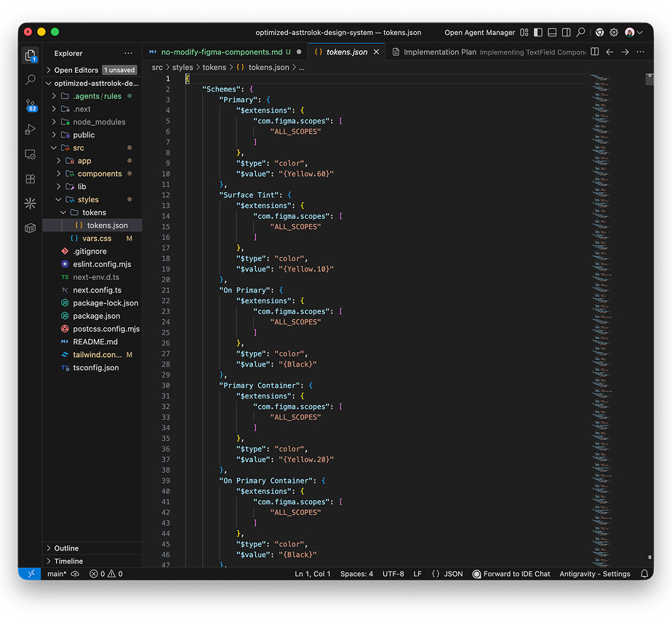Click Forward to IDE Chat in status bar

point(511,574)
